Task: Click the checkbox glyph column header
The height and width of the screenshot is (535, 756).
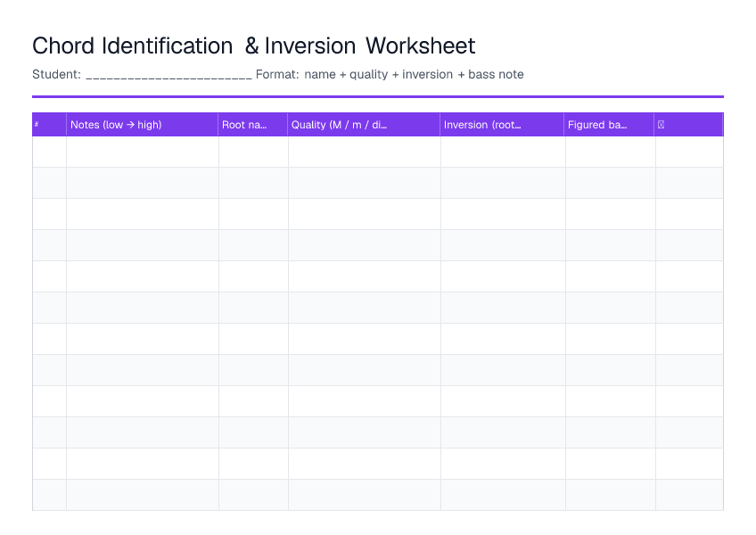Action: click(689, 125)
